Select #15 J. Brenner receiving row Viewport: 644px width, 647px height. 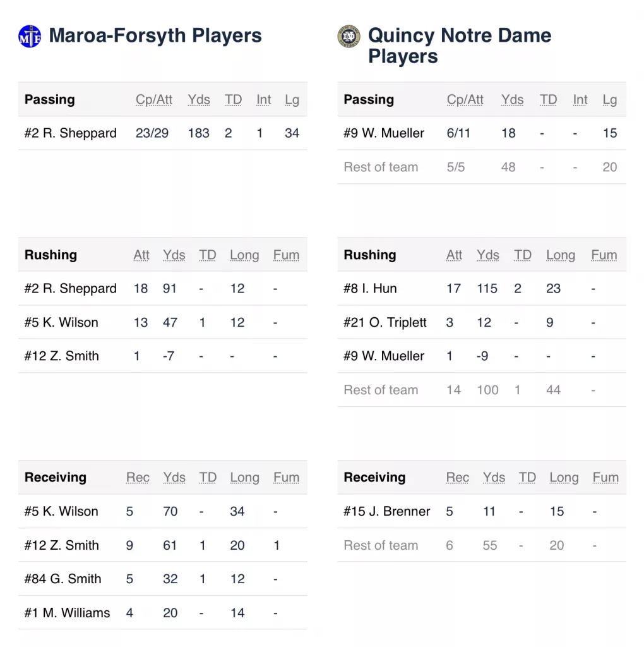point(482,512)
